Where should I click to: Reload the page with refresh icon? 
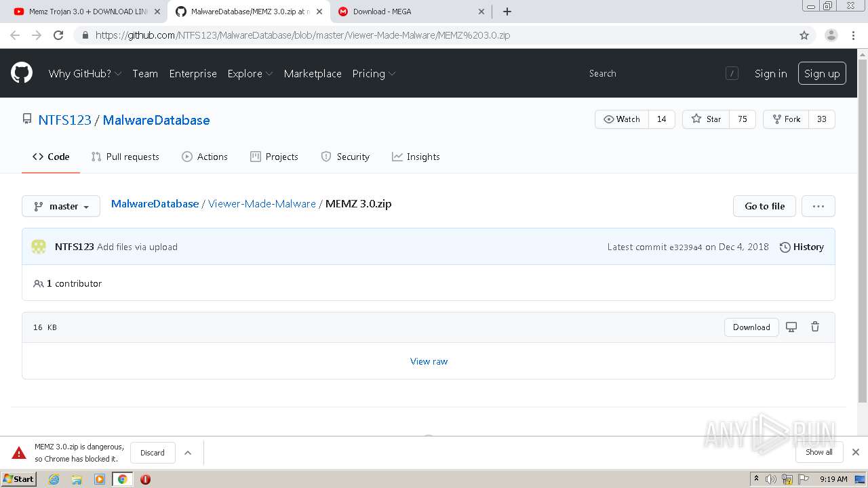(x=58, y=35)
